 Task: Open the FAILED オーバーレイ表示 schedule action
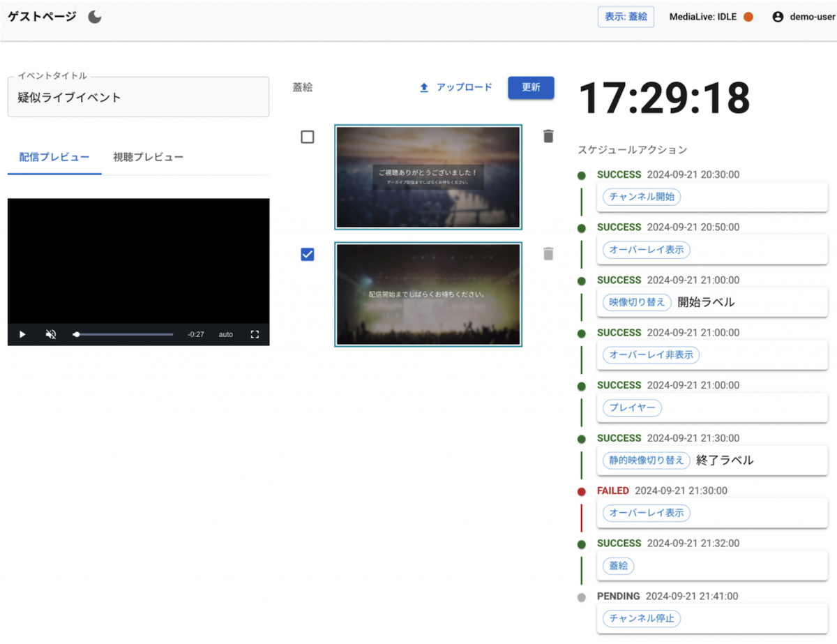[x=646, y=513]
